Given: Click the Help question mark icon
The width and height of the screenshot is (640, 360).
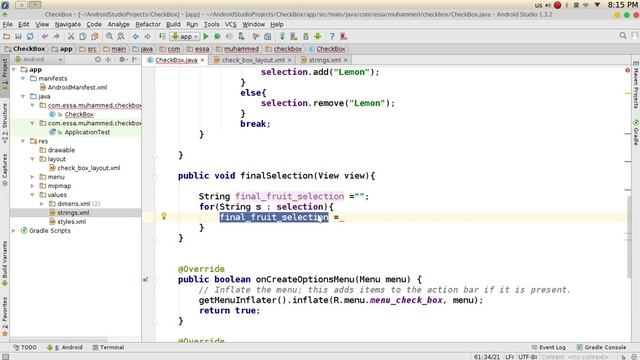Looking at the screenshot, I should [x=332, y=36].
